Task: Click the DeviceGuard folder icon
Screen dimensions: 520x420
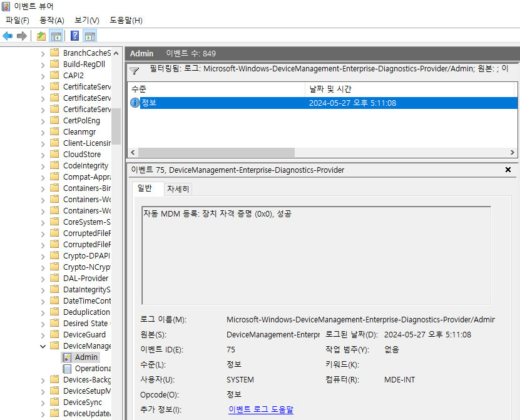Action: [54, 334]
